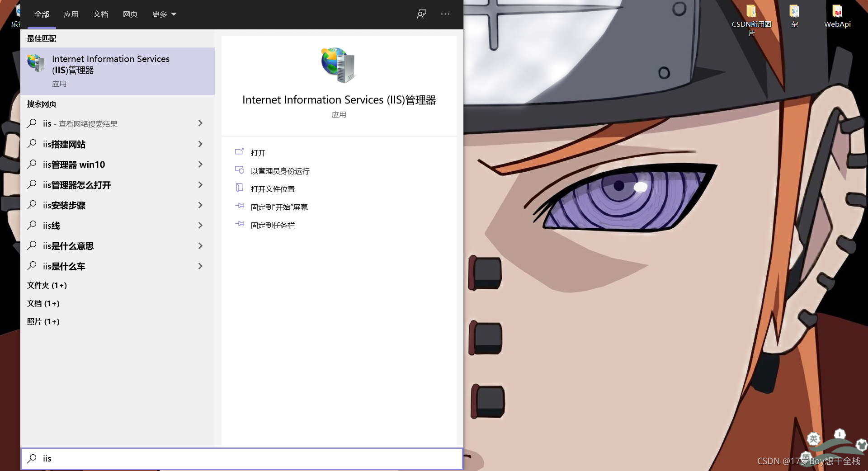Click the magnifier icon beside iis是什么车
The height and width of the screenshot is (471, 868).
(x=32, y=266)
